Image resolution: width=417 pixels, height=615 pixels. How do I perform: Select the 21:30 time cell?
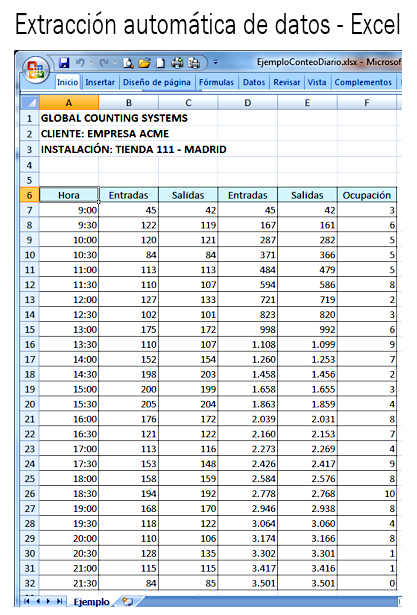coord(69,583)
